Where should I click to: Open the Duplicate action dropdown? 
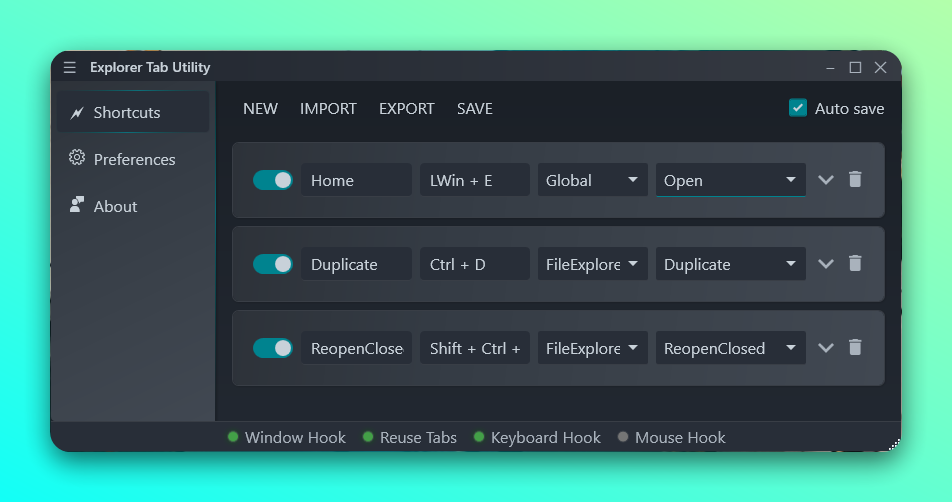click(x=730, y=264)
